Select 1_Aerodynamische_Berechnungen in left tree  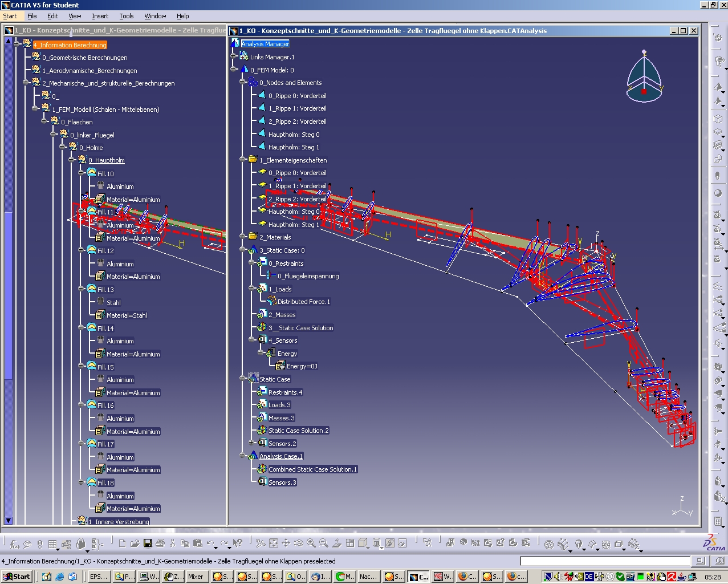click(90, 71)
